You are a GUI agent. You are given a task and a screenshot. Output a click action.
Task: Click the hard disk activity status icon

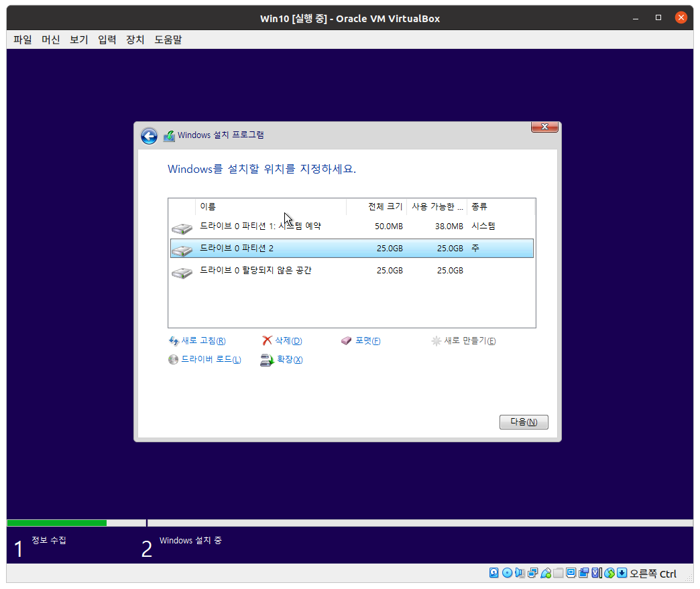[493, 573]
